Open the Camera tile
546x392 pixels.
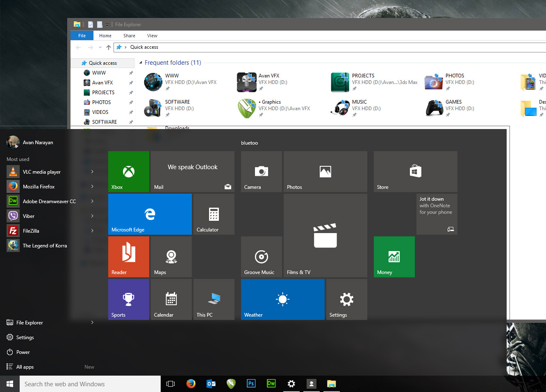pos(262,172)
